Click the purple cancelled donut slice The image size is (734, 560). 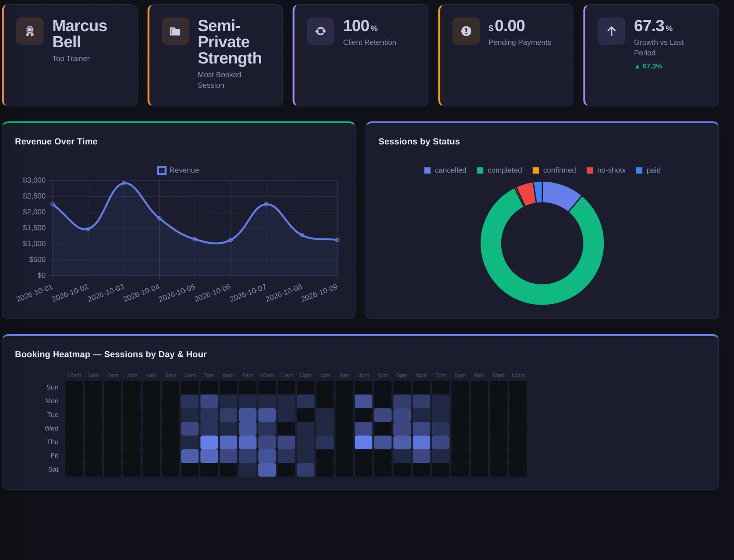click(x=560, y=194)
